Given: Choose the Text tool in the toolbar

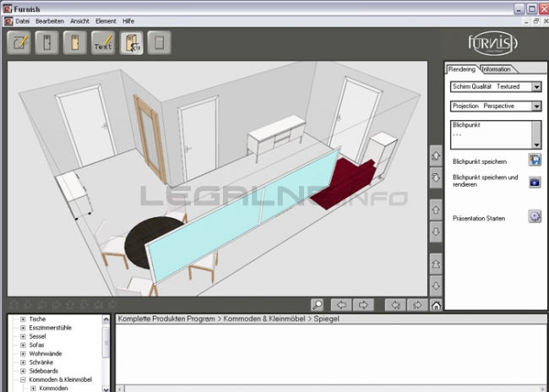Looking at the screenshot, I should 103,43.
